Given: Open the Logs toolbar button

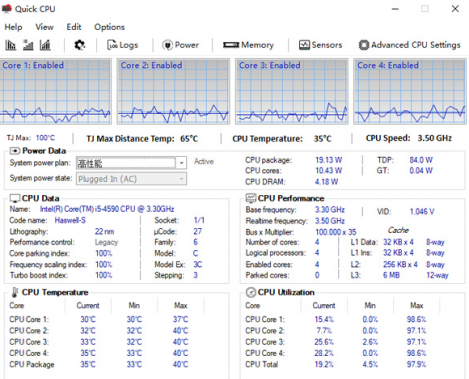Looking at the screenshot, I should tap(122, 45).
